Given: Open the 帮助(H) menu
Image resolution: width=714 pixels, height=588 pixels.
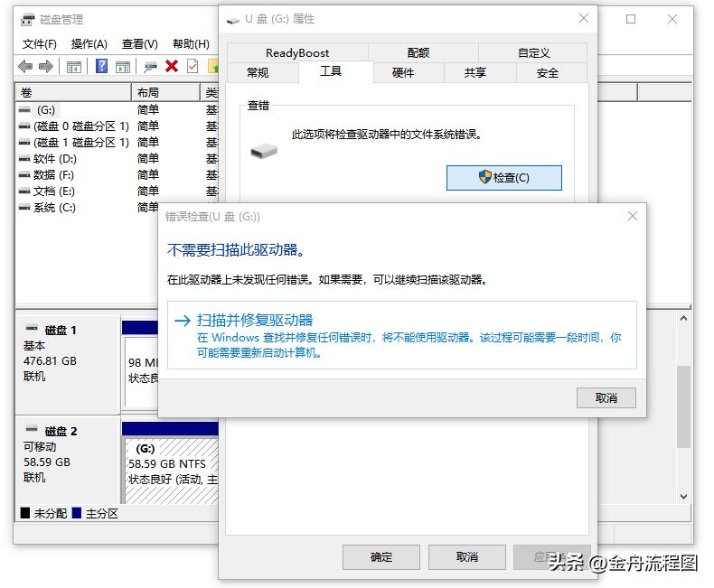Looking at the screenshot, I should point(191,44).
